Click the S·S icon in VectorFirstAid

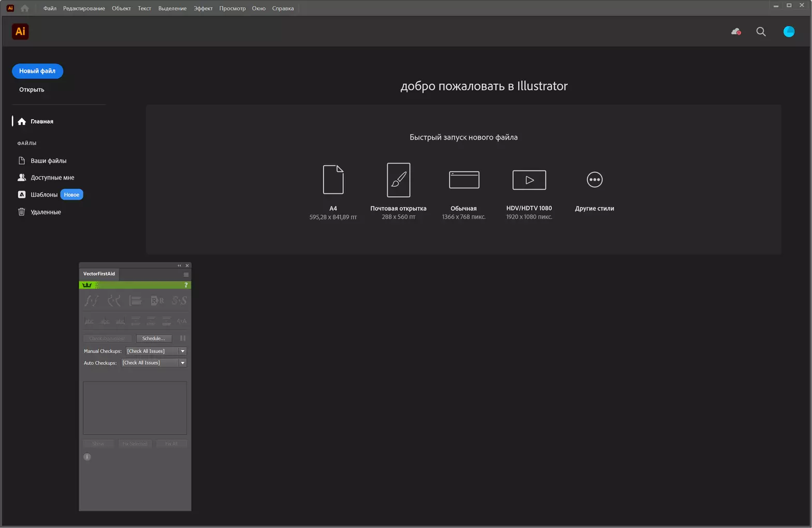pos(179,301)
